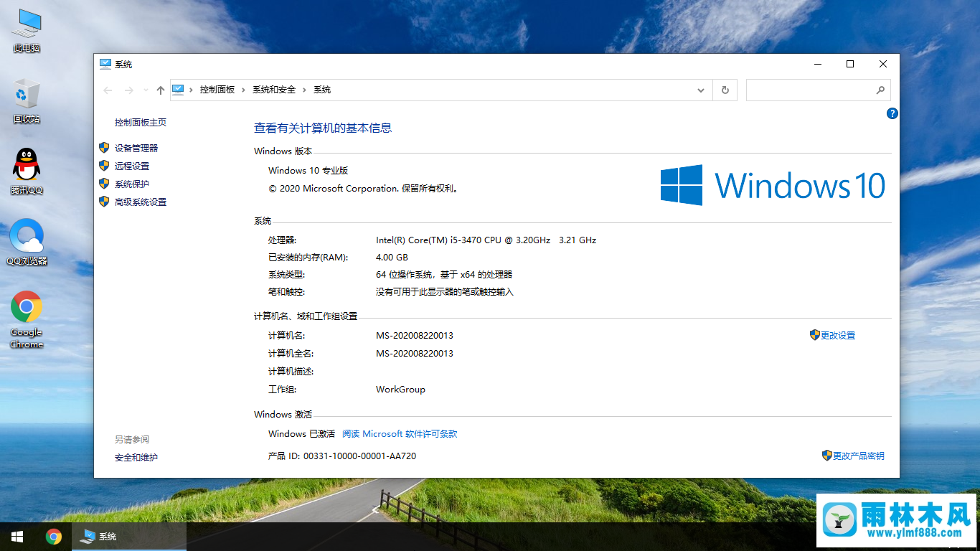Click the shield icon beside 远程设置
Image resolution: width=980 pixels, height=551 pixels.
click(x=104, y=166)
